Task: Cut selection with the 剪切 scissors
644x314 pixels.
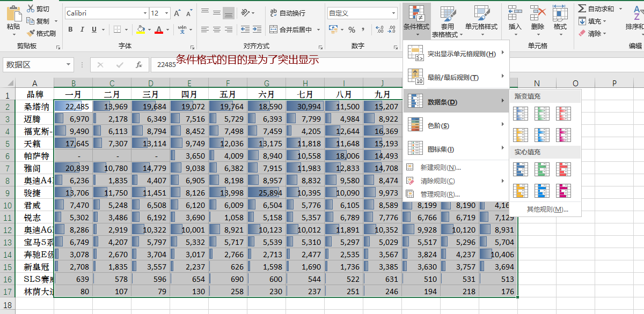Action: coord(38,9)
